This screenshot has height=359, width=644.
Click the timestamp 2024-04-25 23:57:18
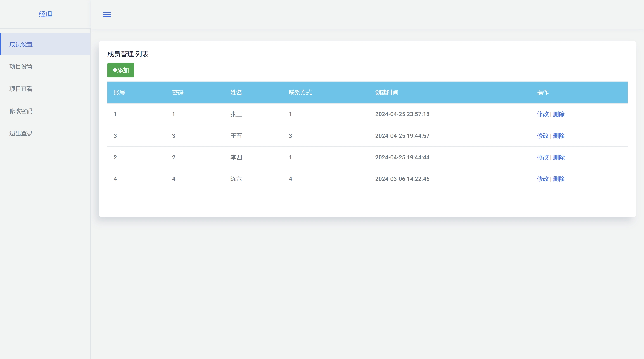click(402, 114)
